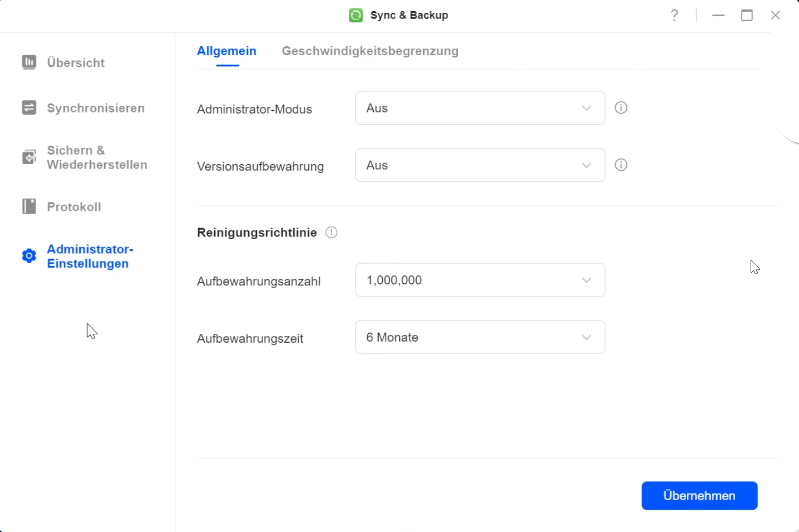The image size is (799, 532).
Task: Click the Übersicht sidebar icon
Action: (29, 62)
